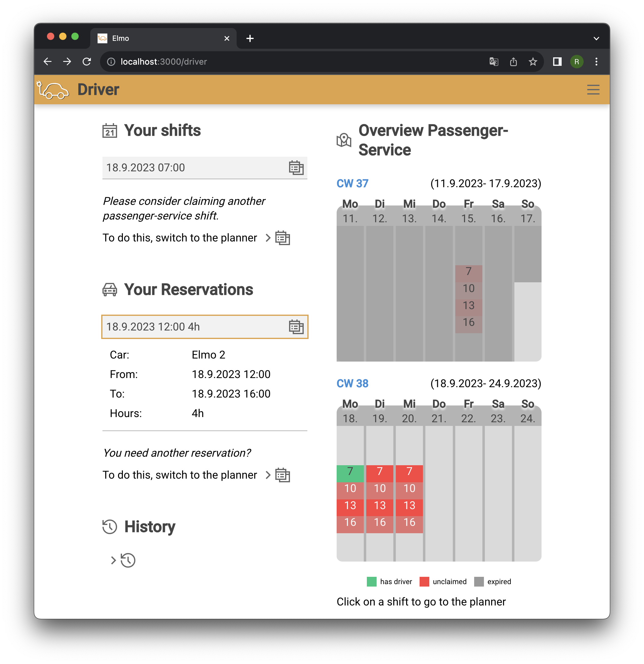Click expired Friday 15. shift at 7
Viewport: 644px width, 664px height.
[469, 273]
